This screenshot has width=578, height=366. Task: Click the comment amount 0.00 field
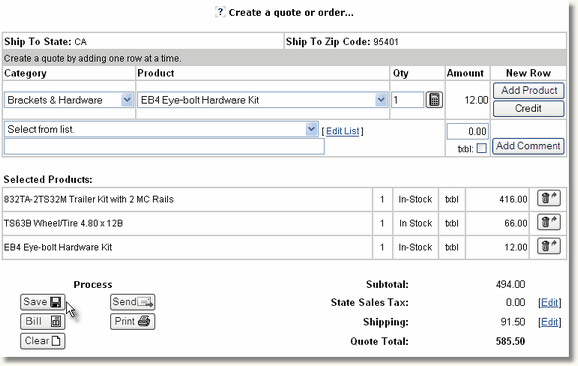pyautogui.click(x=468, y=132)
